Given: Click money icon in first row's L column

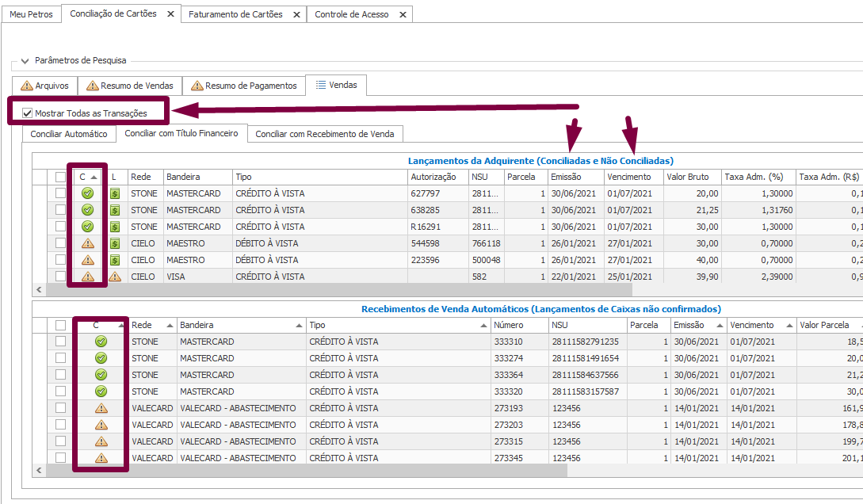Looking at the screenshot, I should pyautogui.click(x=115, y=193).
